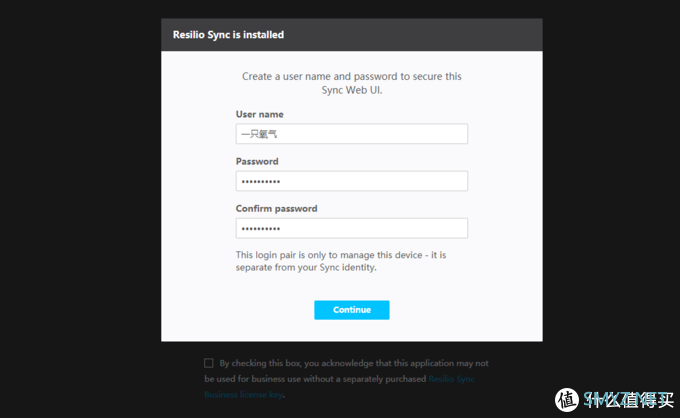This screenshot has width=680, height=418.
Task: Click the User name input field
Action: click(x=352, y=134)
